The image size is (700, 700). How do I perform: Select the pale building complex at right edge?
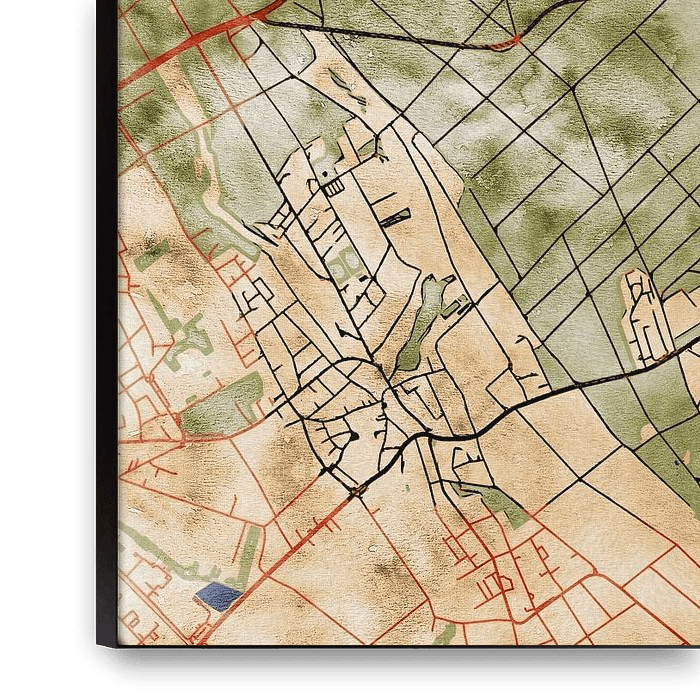644,315
